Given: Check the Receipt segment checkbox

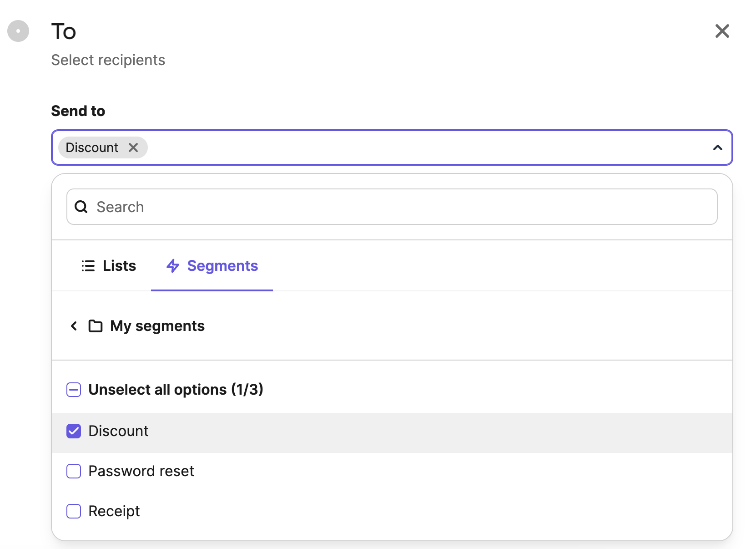Looking at the screenshot, I should pyautogui.click(x=74, y=511).
